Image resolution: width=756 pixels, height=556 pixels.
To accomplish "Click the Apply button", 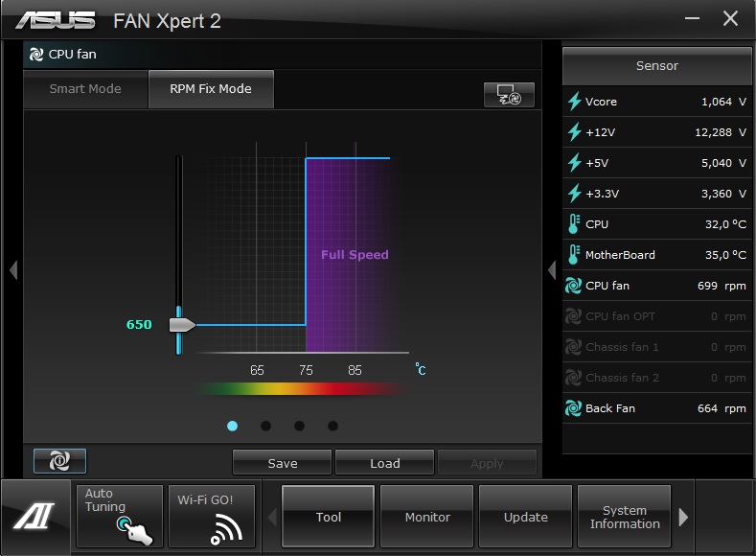I will pyautogui.click(x=487, y=463).
